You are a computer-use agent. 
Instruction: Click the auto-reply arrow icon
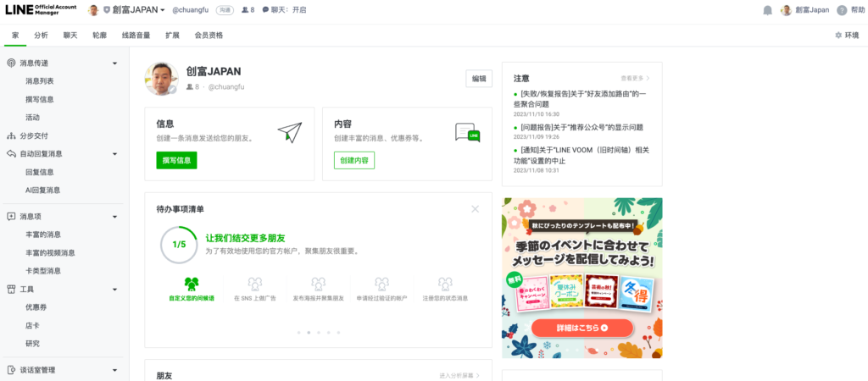tap(11, 154)
